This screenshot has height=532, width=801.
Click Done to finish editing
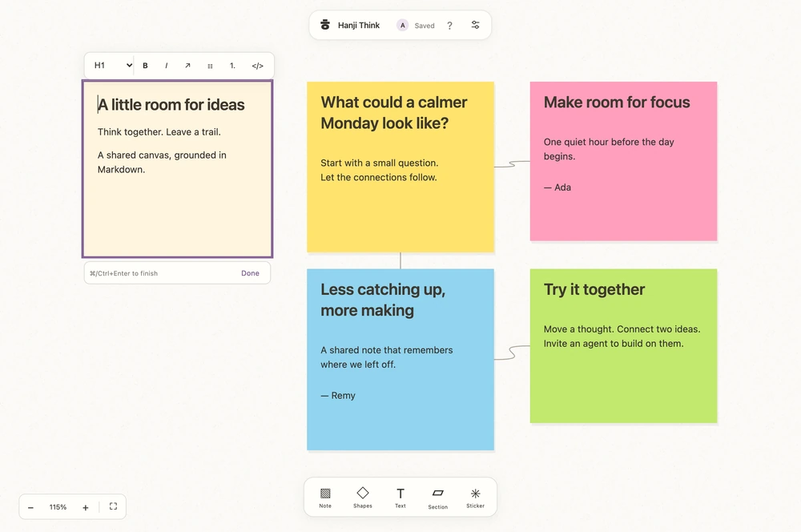click(250, 273)
